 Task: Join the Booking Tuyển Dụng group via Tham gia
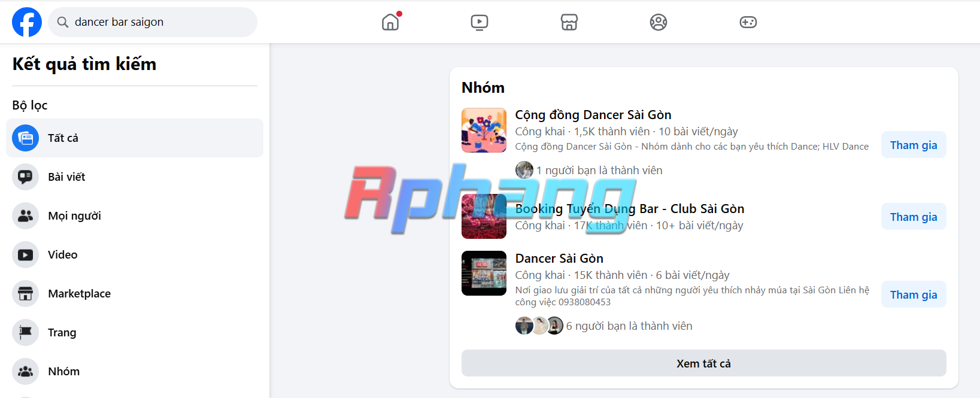coord(914,217)
